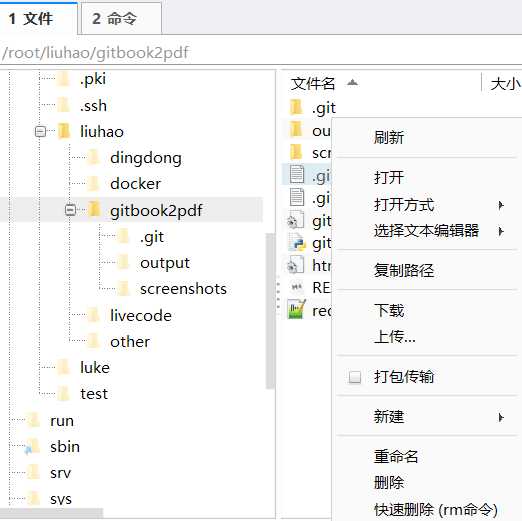522x521 pixels.
Task: Expand the 新建 submenu arrow
Action: click(x=501, y=417)
